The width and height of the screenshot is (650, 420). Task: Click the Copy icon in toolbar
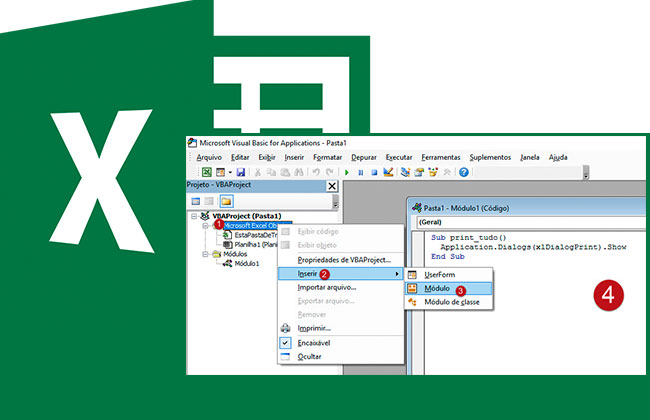[x=272, y=172]
